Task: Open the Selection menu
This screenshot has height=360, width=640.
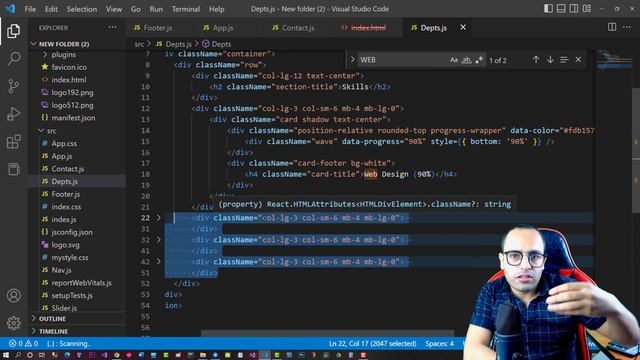Action: coord(82,9)
